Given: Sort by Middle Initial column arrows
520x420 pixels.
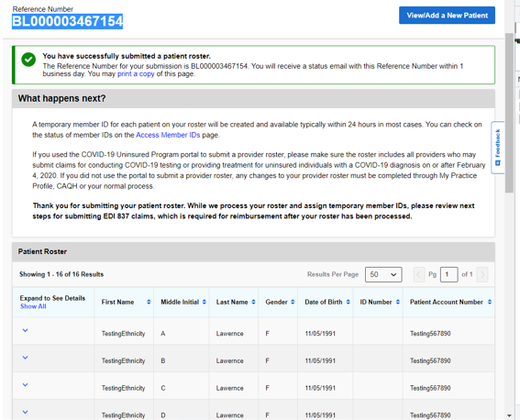Looking at the screenshot, I should click(205, 302).
